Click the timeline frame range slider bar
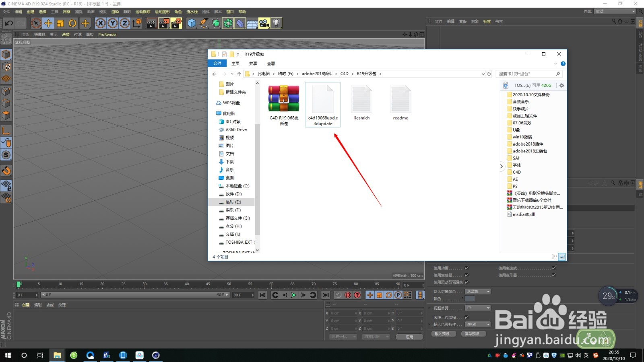 (x=135, y=295)
